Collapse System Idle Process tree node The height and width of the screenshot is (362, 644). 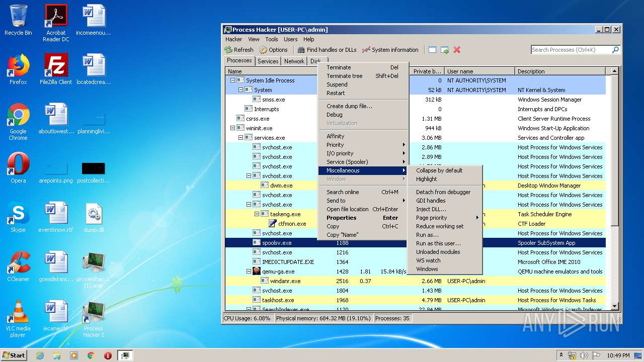232,80
